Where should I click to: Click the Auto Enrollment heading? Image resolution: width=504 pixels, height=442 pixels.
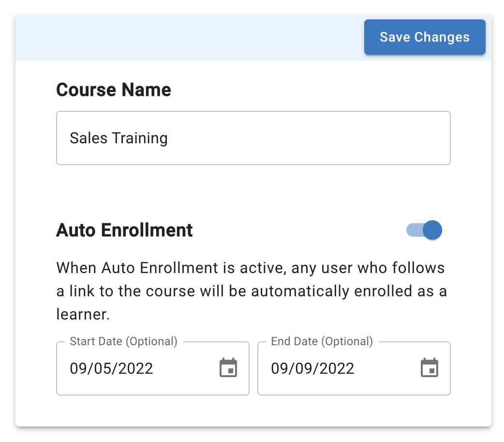(x=124, y=230)
